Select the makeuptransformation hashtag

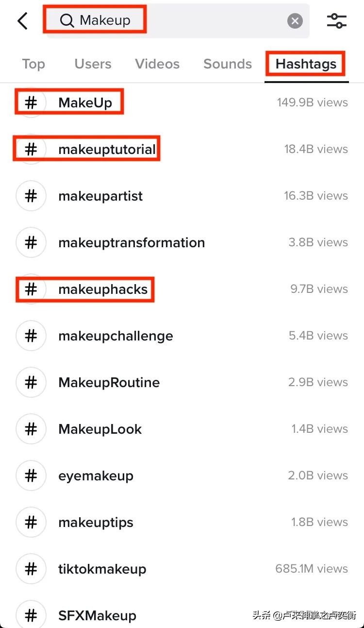(x=132, y=243)
